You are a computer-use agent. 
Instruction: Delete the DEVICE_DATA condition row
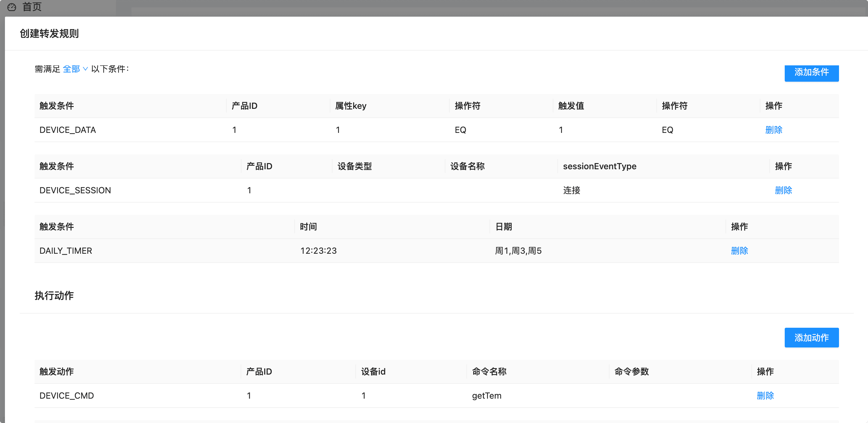click(x=774, y=130)
